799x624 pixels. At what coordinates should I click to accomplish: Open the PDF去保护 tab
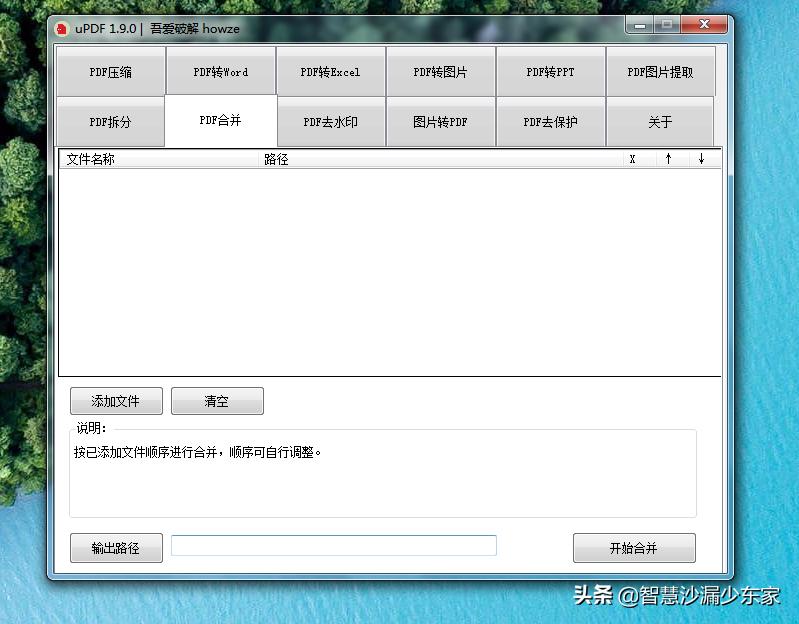(x=550, y=122)
